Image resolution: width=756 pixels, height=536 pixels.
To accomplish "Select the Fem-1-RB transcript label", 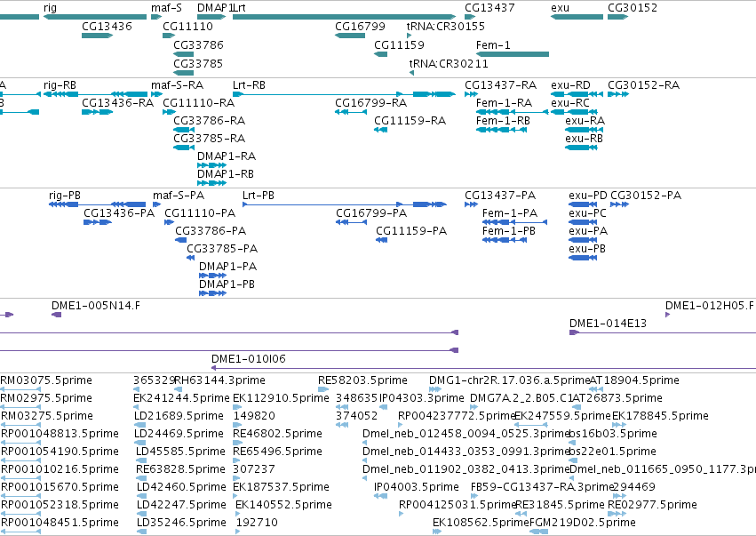I will [x=504, y=121].
